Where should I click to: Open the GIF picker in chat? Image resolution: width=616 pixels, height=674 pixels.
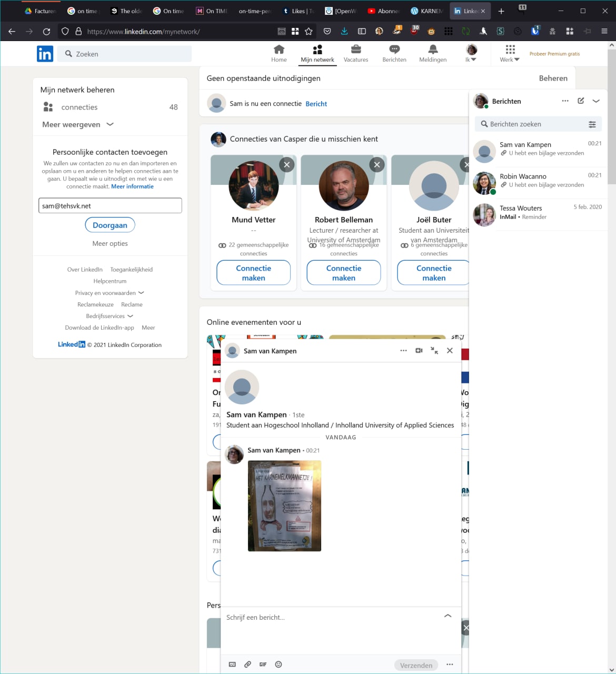click(x=263, y=665)
